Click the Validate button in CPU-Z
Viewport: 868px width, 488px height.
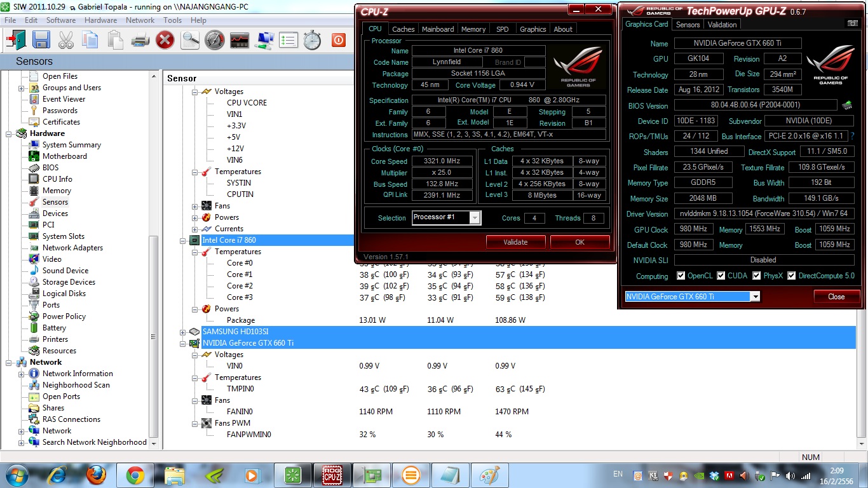pos(515,242)
